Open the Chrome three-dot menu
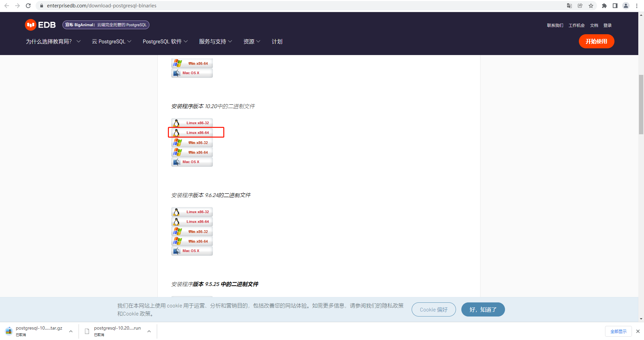 637,6
